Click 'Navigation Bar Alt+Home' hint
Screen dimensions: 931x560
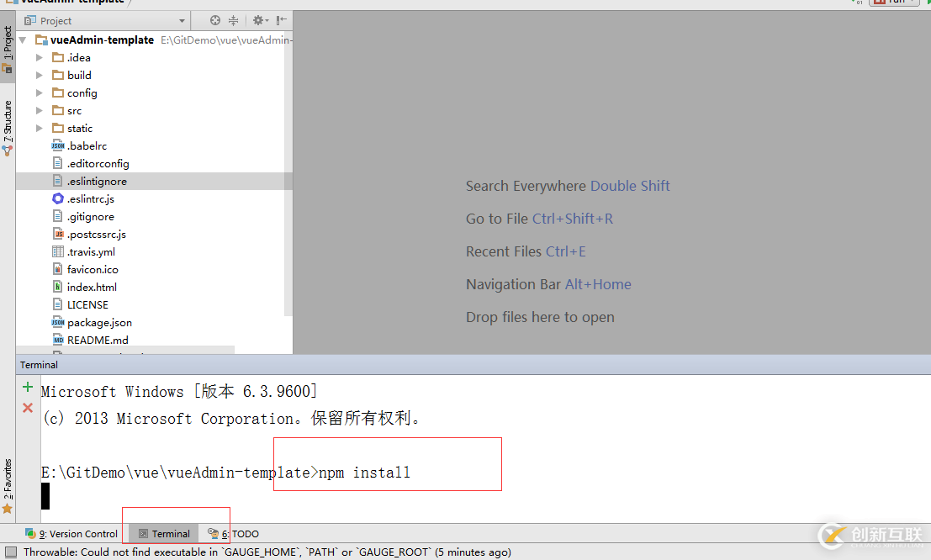[548, 284]
